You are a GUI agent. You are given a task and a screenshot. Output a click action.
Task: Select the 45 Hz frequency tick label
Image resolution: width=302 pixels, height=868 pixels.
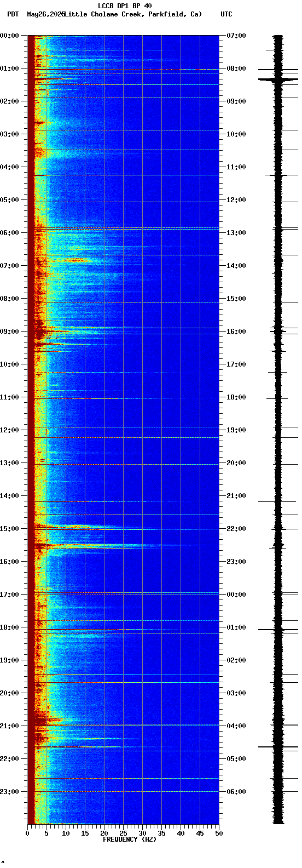pos(200,833)
